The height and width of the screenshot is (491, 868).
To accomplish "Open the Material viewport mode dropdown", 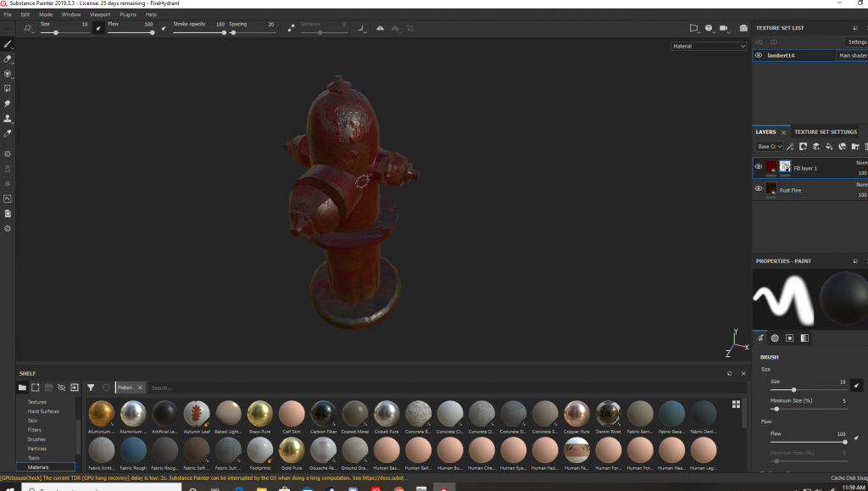I will click(x=709, y=47).
